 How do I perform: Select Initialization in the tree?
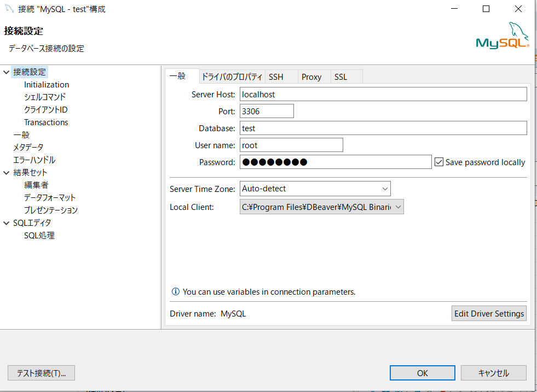pos(47,85)
